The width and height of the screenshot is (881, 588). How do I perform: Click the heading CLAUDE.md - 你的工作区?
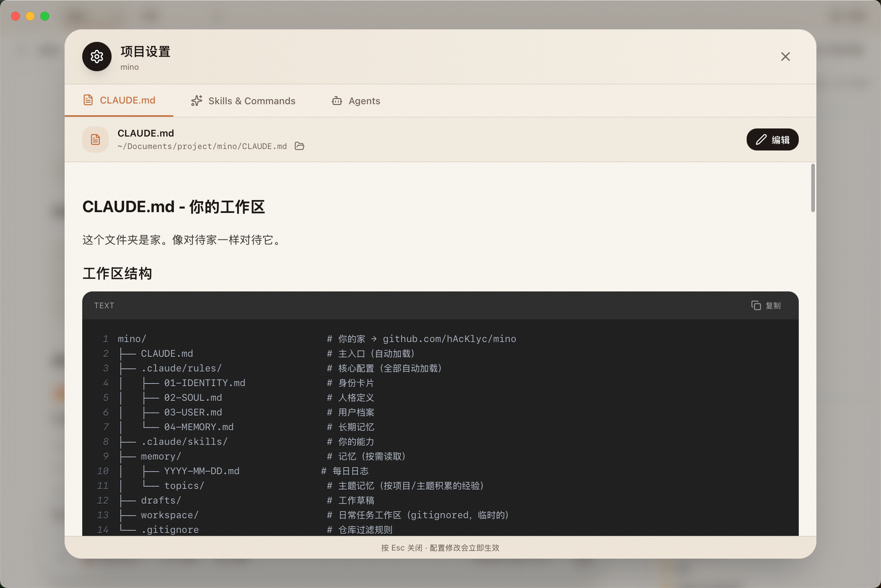[174, 207]
